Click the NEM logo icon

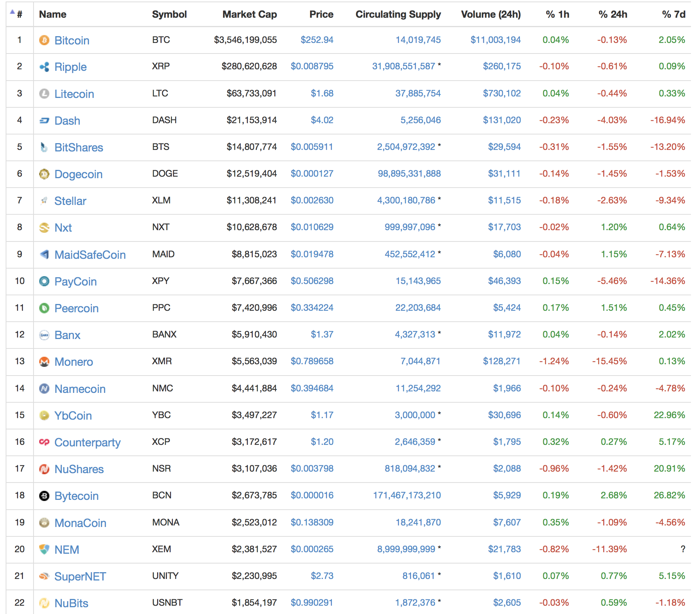click(44, 550)
